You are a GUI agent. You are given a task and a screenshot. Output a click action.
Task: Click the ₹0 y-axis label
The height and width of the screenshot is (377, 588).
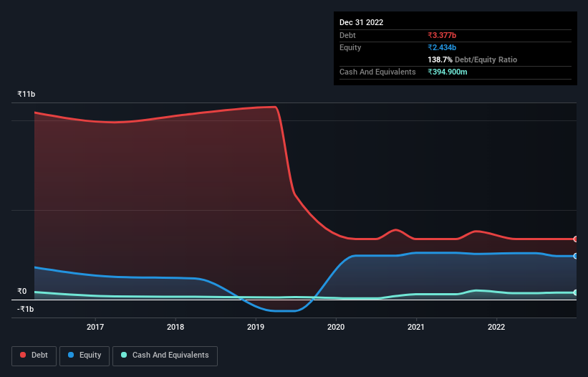(22, 292)
